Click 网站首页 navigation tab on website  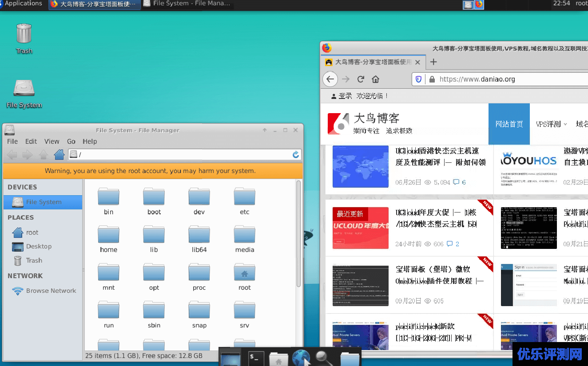point(509,124)
